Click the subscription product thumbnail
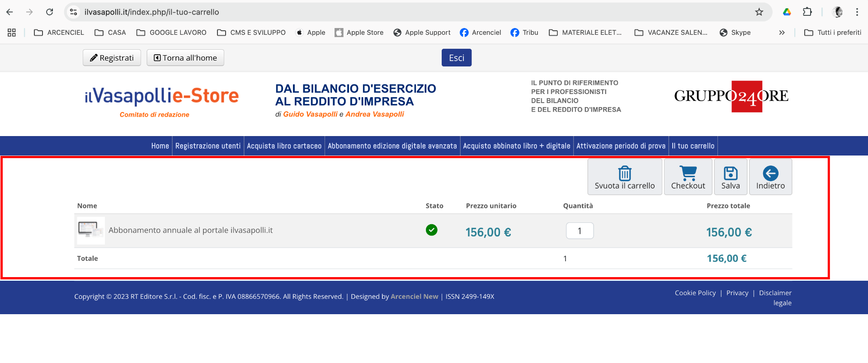868x363 pixels. pos(91,231)
